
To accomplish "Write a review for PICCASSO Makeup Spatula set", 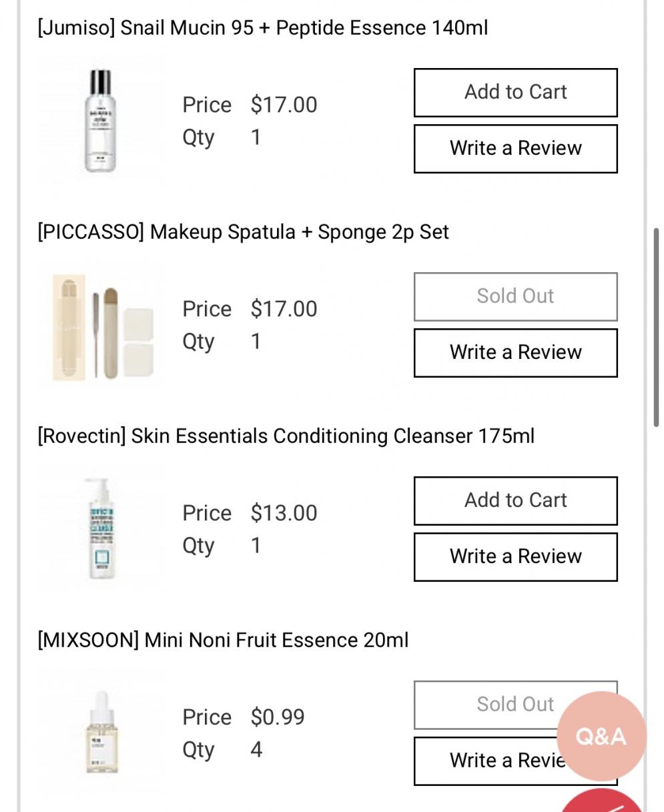I will coord(516,352).
